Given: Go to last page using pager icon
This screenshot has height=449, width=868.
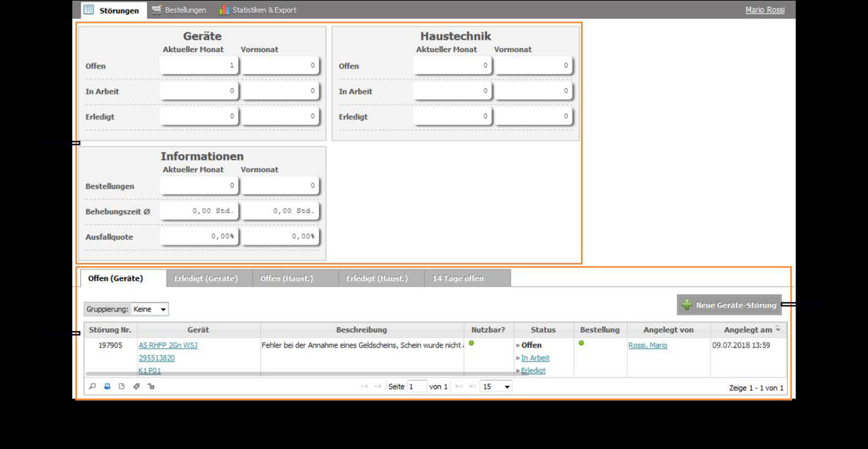Looking at the screenshot, I should point(472,386).
